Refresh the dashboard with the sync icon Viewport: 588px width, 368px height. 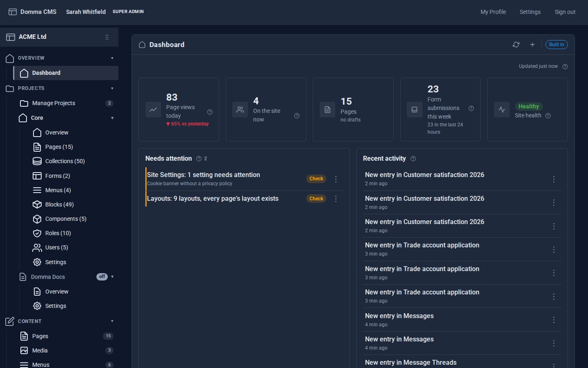click(x=516, y=45)
